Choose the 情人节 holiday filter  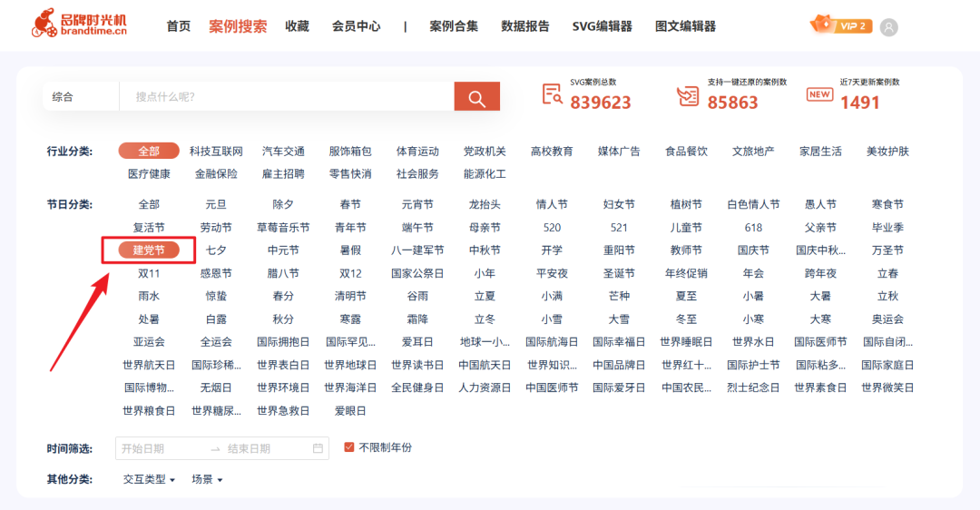[x=552, y=204]
